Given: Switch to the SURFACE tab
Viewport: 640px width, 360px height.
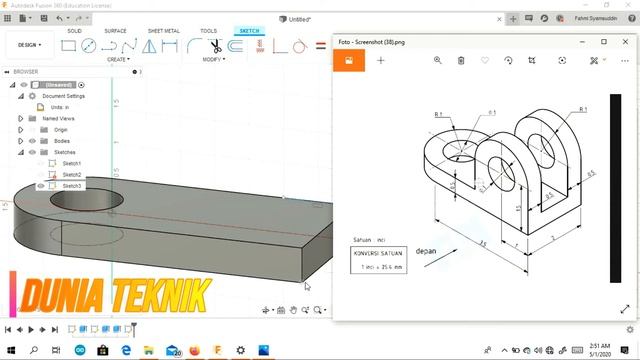Looking at the screenshot, I should (116, 31).
